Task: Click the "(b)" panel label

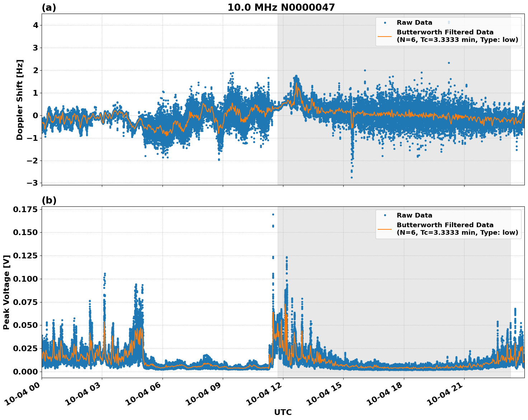Action: click(49, 200)
